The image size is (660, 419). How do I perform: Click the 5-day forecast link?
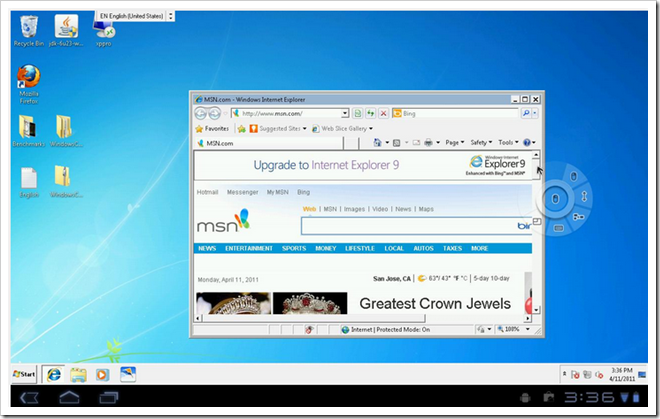click(x=482, y=278)
